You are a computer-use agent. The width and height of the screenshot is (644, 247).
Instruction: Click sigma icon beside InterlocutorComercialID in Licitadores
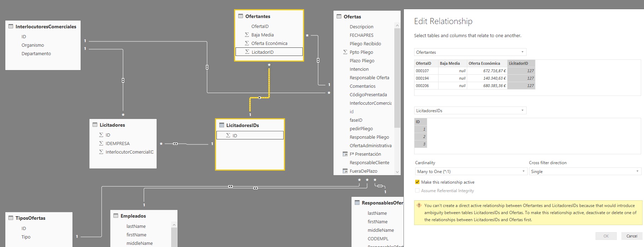click(101, 152)
